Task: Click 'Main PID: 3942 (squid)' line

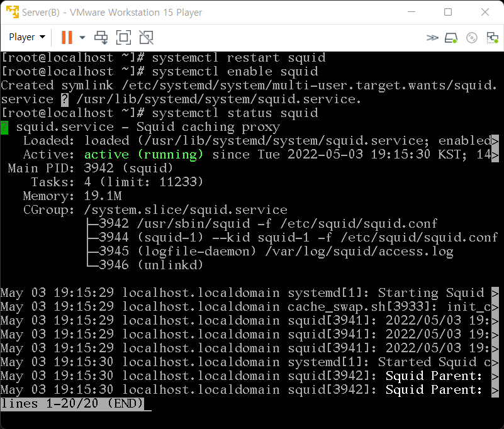Action: click(91, 168)
